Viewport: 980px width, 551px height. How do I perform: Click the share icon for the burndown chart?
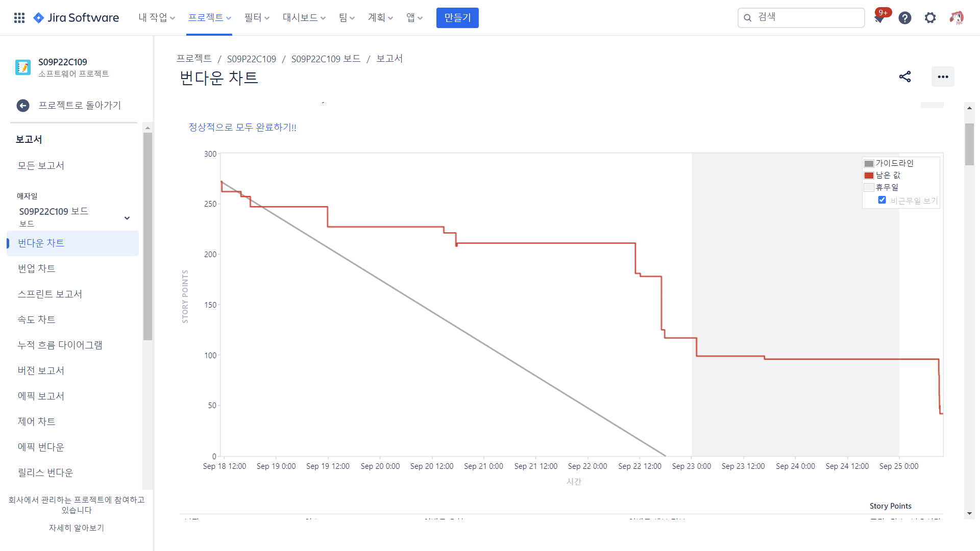(905, 77)
